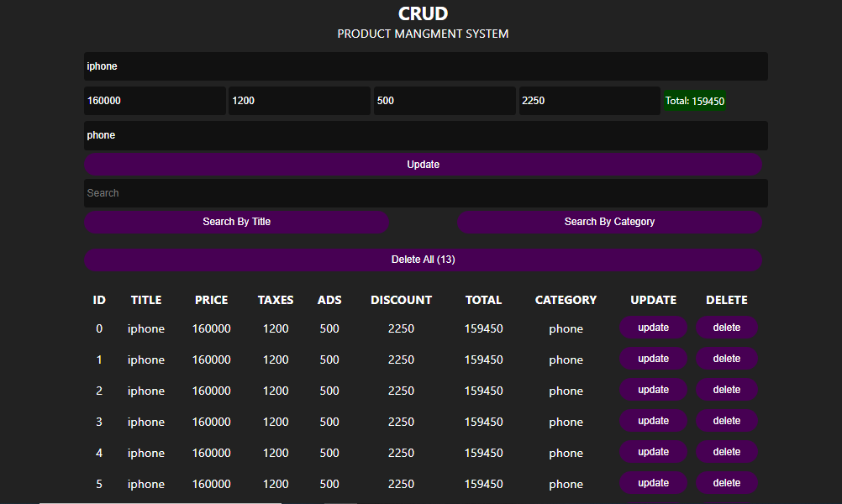
Task: Click delete button for row ID 5
Action: pos(727,483)
